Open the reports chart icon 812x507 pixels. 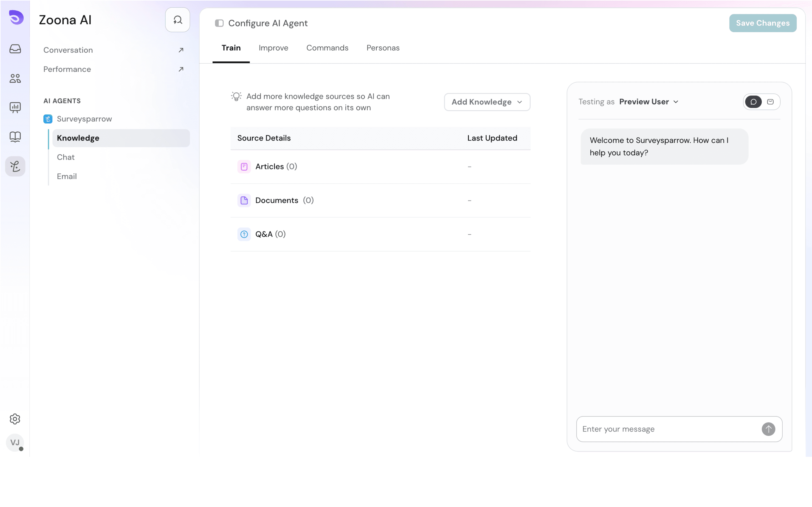click(15, 108)
